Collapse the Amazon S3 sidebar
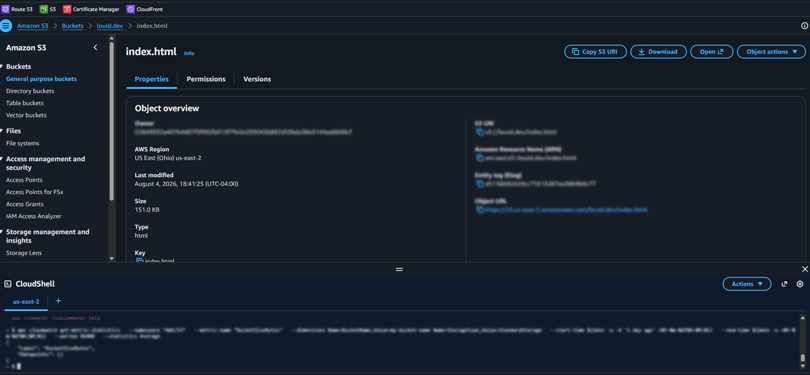The image size is (810, 375). pos(95,48)
